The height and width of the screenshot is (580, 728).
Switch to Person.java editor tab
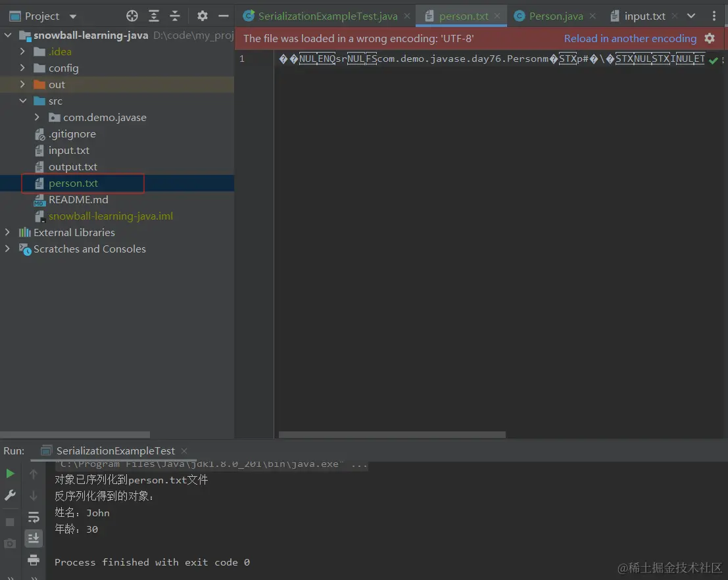(x=556, y=16)
